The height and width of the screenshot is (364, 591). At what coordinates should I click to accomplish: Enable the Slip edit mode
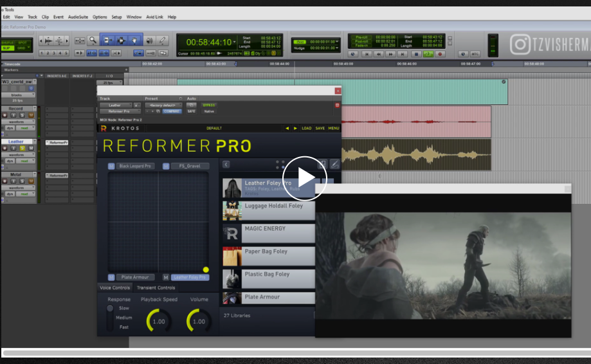8,48
